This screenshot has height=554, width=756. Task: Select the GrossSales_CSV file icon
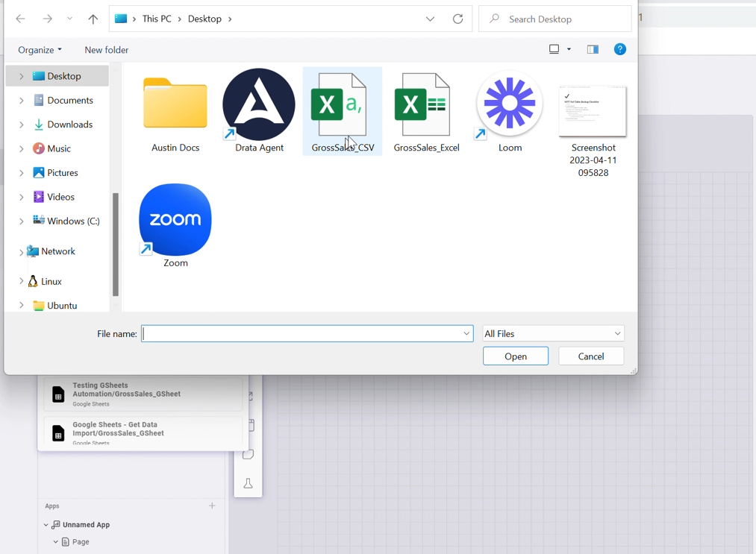[x=340, y=104]
